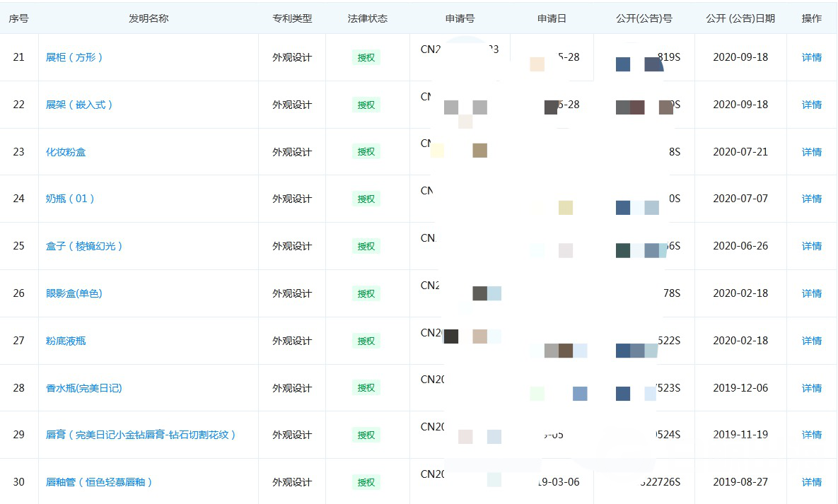Open the 展柜（方形）patent link
The image size is (838, 504).
click(x=74, y=57)
